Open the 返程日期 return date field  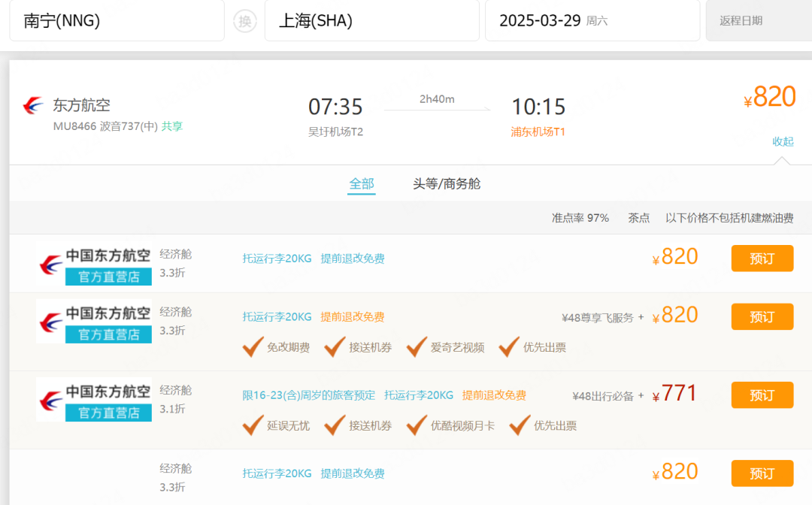pyautogui.click(x=758, y=21)
